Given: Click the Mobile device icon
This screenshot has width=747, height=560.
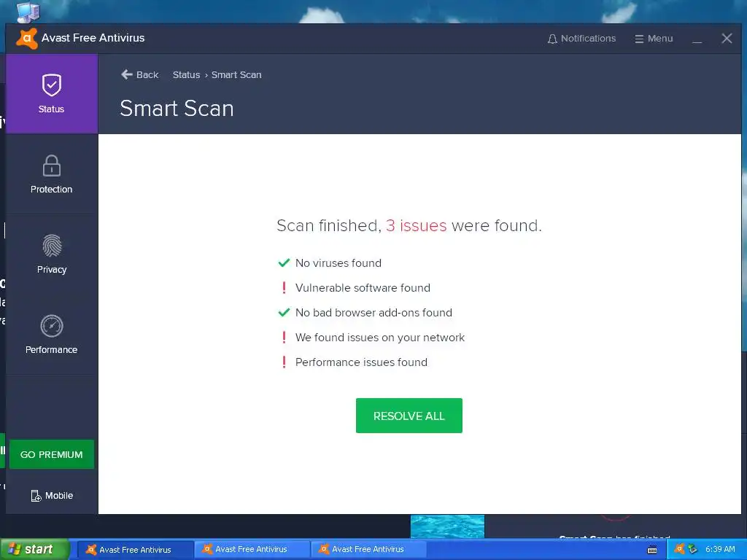Looking at the screenshot, I should click(36, 496).
